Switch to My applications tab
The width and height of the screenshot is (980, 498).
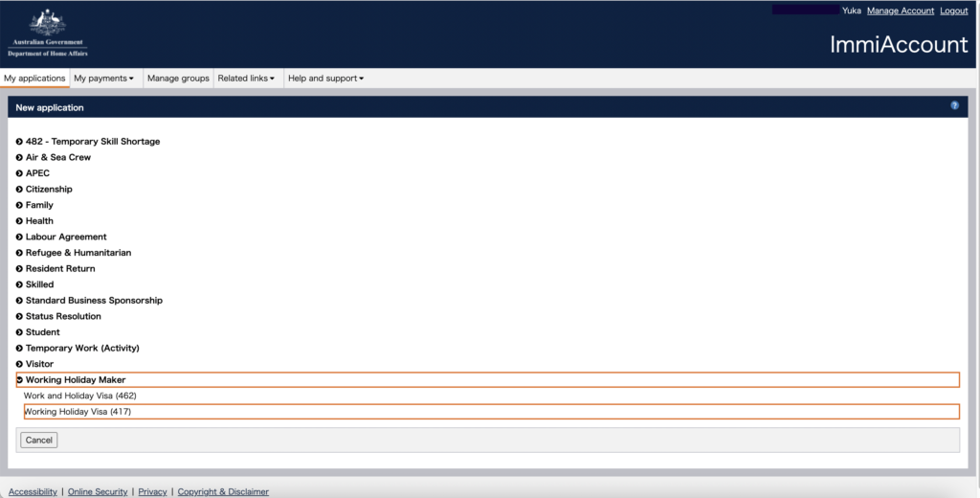tap(34, 79)
